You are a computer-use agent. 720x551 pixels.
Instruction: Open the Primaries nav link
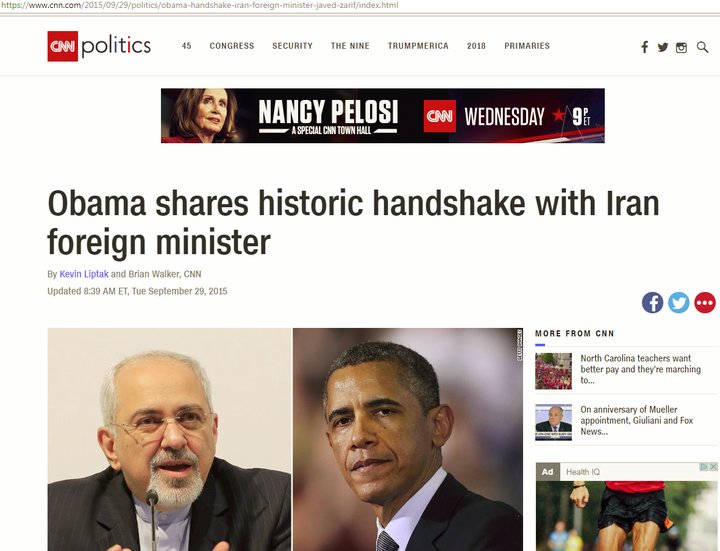pyautogui.click(x=527, y=46)
